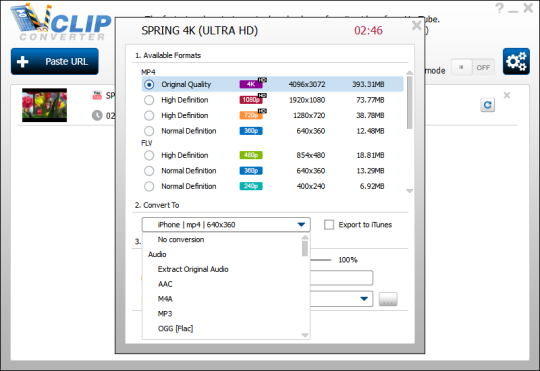The image size is (540, 371).
Task: Select High Definition 1920x1080 radio button
Action: point(149,100)
